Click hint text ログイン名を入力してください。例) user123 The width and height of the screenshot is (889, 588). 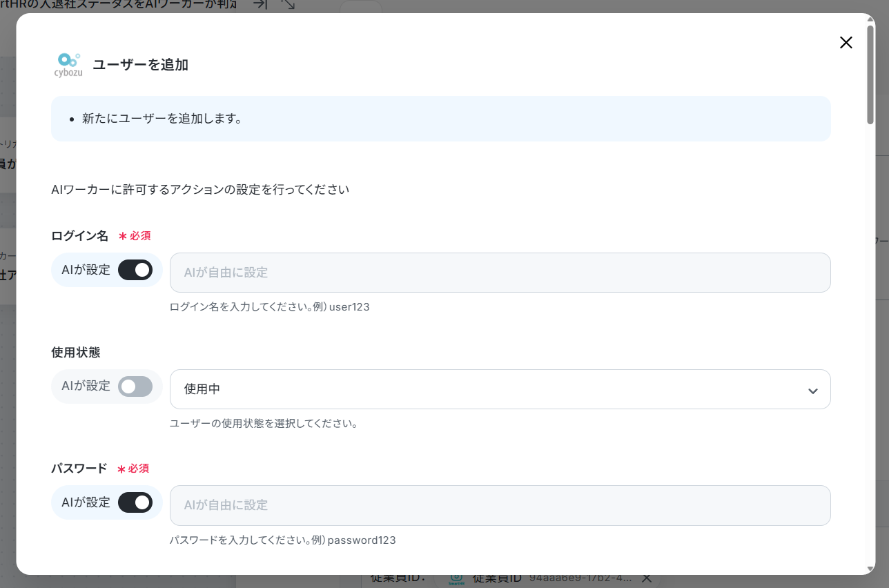pyautogui.click(x=270, y=307)
